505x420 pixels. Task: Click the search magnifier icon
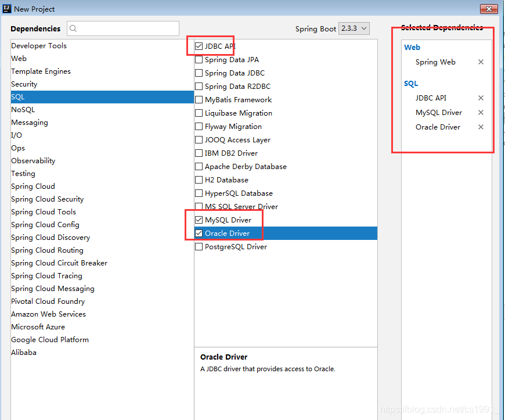coord(73,28)
